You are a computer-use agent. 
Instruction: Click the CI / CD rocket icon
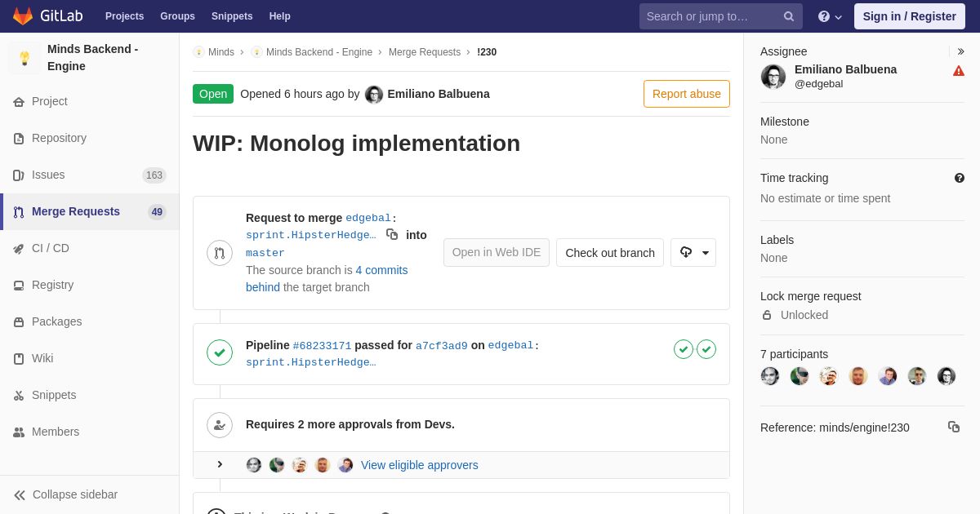point(19,249)
